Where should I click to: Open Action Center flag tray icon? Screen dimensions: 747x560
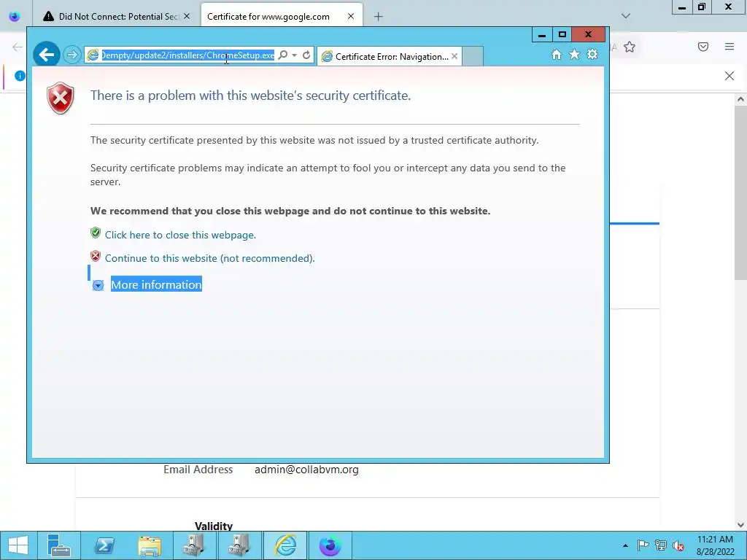click(643, 545)
